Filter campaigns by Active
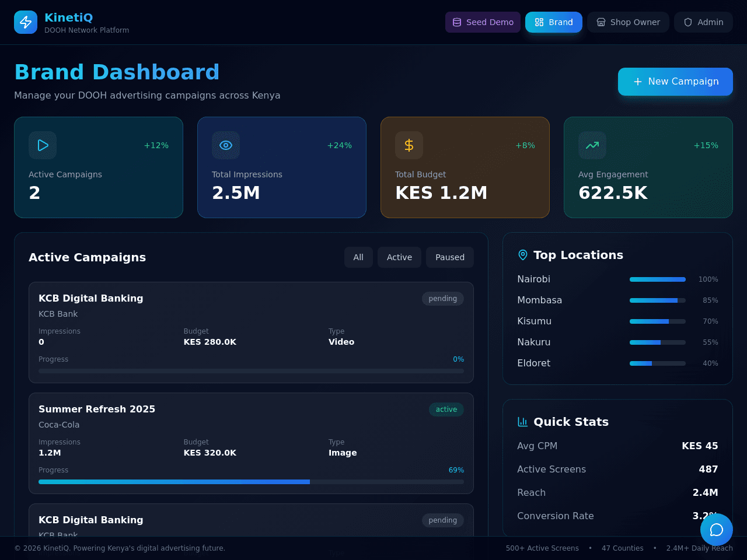This screenshot has height=560, width=747. [399, 257]
